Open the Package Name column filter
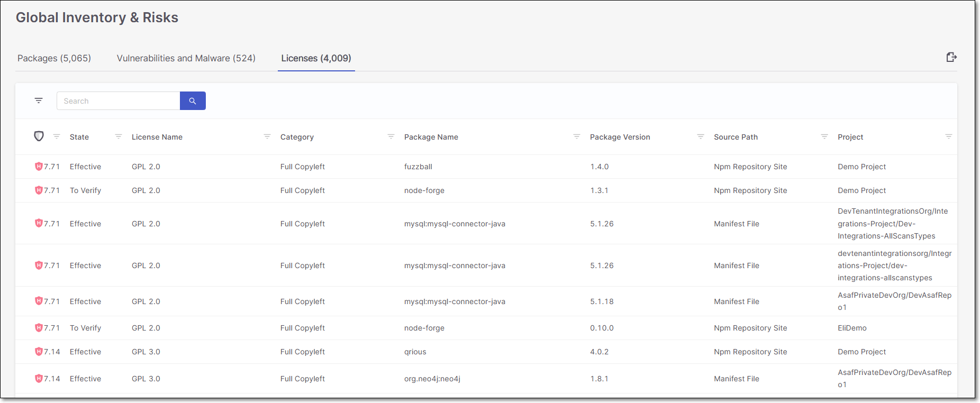Screen dimensions: 980x403 (x=577, y=136)
